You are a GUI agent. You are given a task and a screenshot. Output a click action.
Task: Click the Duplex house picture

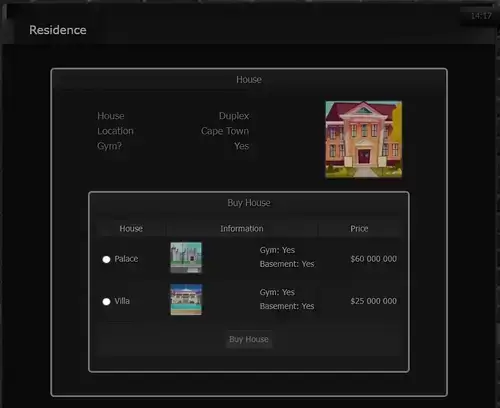(364, 139)
